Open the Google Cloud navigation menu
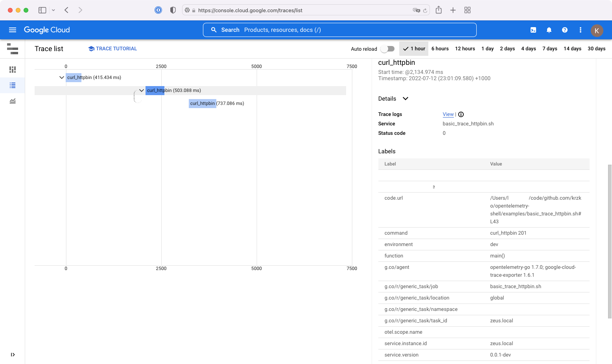This screenshot has height=364, width=612. (13, 30)
